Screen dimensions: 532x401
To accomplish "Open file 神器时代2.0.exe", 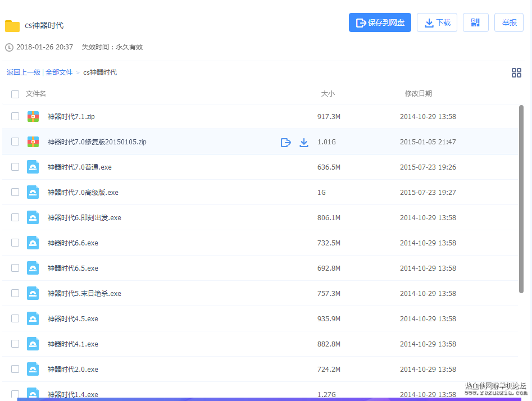I will [x=72, y=370].
